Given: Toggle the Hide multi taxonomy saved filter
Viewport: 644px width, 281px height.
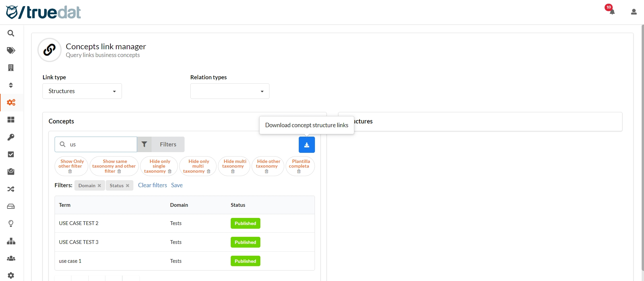Looking at the screenshot, I should (234, 164).
